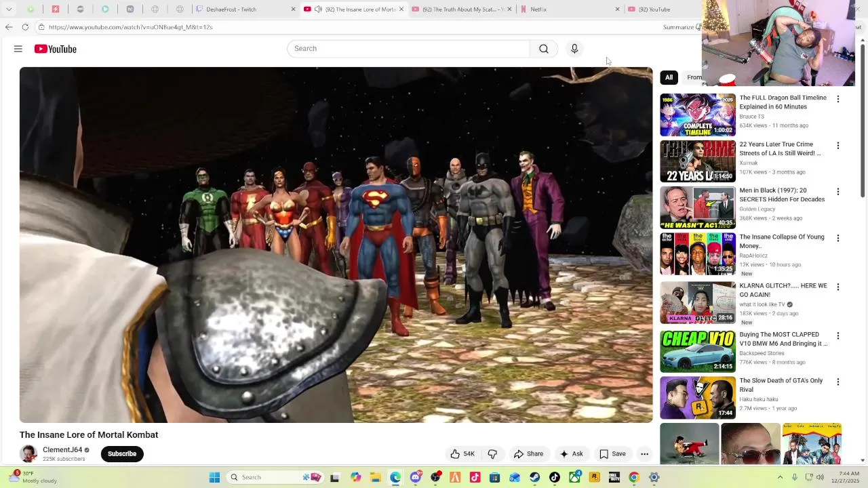Launch Call of Duty from the taskbar
The width and height of the screenshot is (868, 488).
(614, 477)
